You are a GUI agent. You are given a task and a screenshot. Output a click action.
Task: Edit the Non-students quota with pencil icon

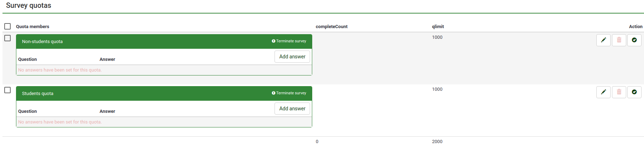[x=603, y=40]
